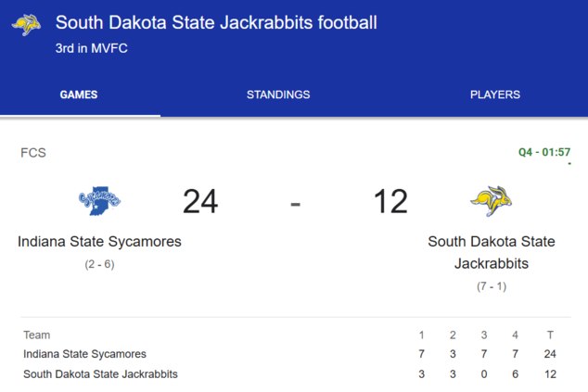Click the Jackrabbits (7 - 1) record
Image resolution: width=588 pixels, height=392 pixels.
pos(491,286)
